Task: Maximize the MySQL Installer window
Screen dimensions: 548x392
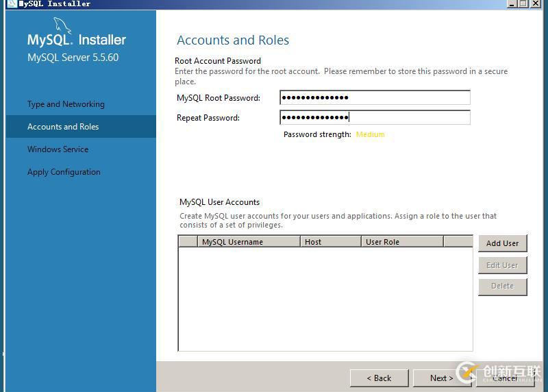Action: (523, 3)
